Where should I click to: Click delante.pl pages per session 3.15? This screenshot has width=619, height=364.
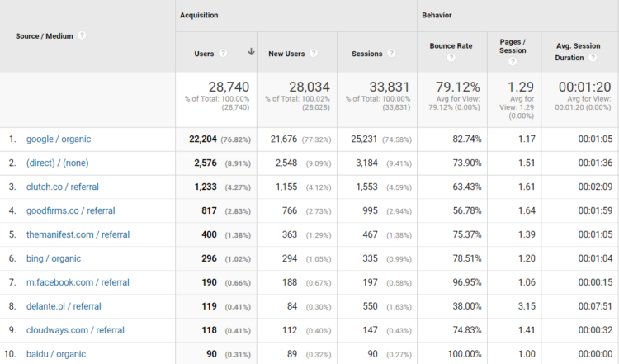(527, 306)
